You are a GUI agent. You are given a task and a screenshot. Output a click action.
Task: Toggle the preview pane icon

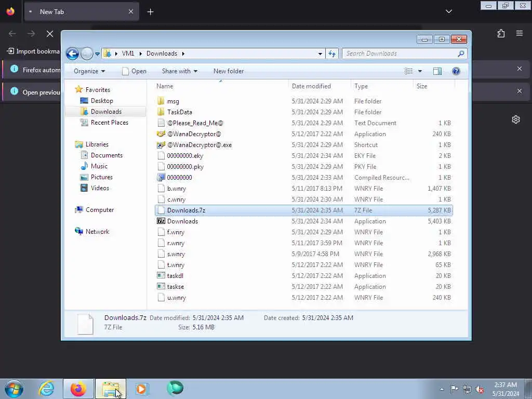pos(437,71)
